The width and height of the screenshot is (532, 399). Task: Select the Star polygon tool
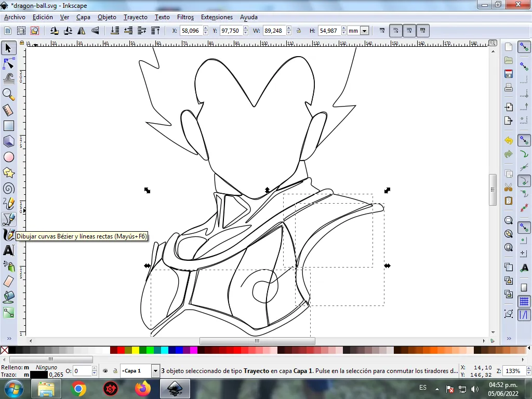(8, 172)
